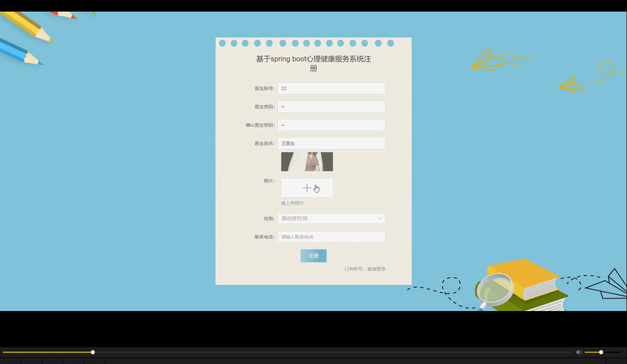Click the volume slider handle

(601, 352)
